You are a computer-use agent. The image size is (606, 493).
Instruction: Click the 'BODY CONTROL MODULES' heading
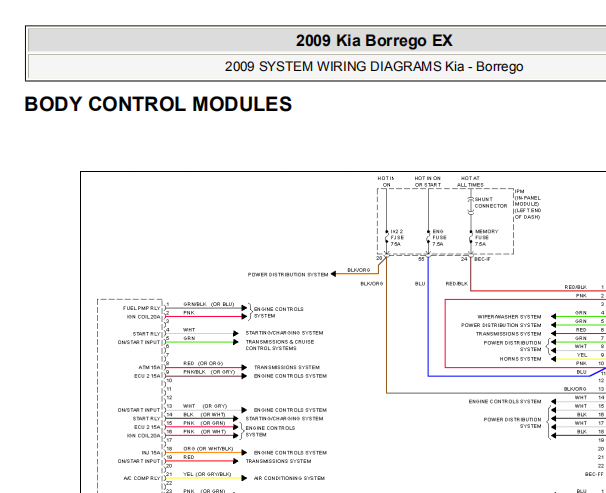point(158,104)
